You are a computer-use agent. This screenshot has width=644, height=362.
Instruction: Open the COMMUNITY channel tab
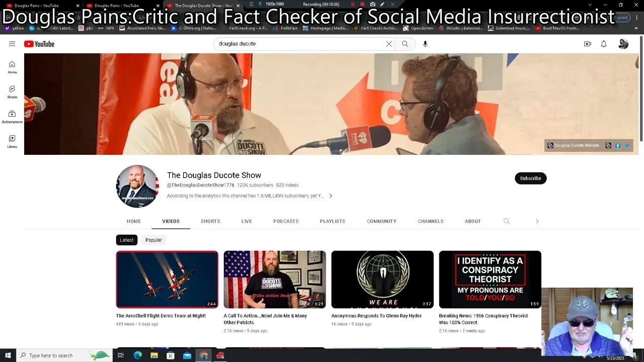point(381,221)
